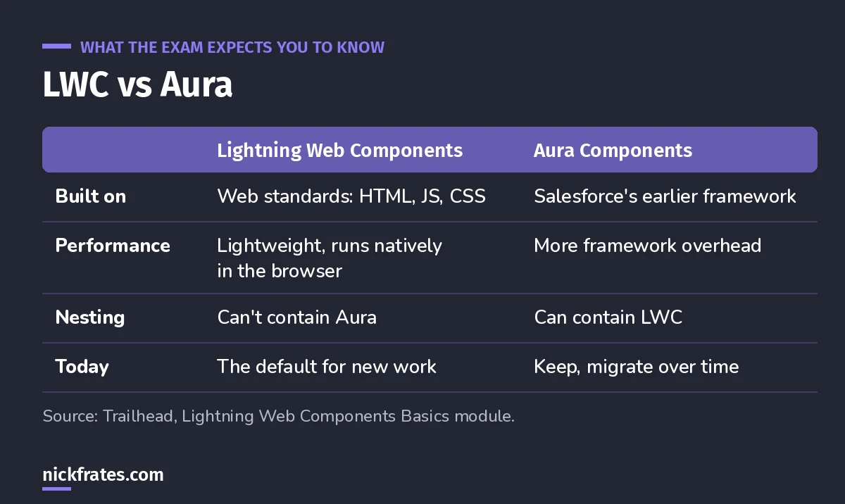Viewport: 845px width, 504px height.
Task: Click the 'Keep, migrate over time' cell
Action: coord(636,367)
